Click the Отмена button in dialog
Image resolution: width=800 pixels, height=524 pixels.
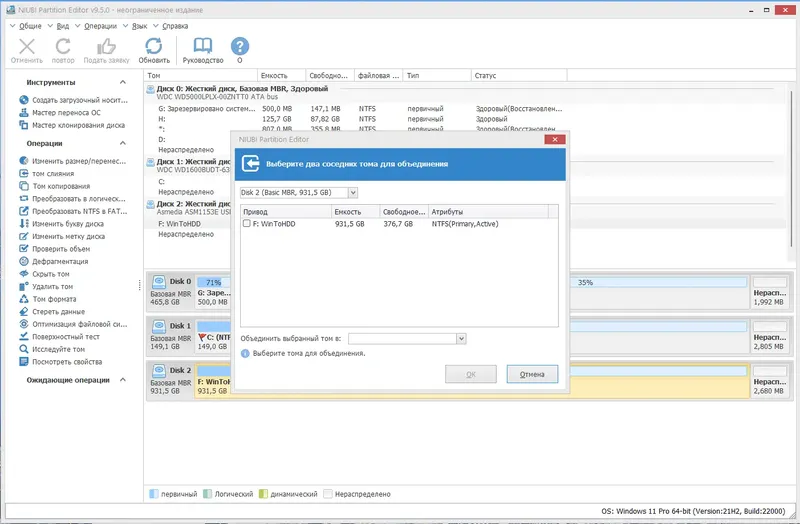tap(532, 374)
